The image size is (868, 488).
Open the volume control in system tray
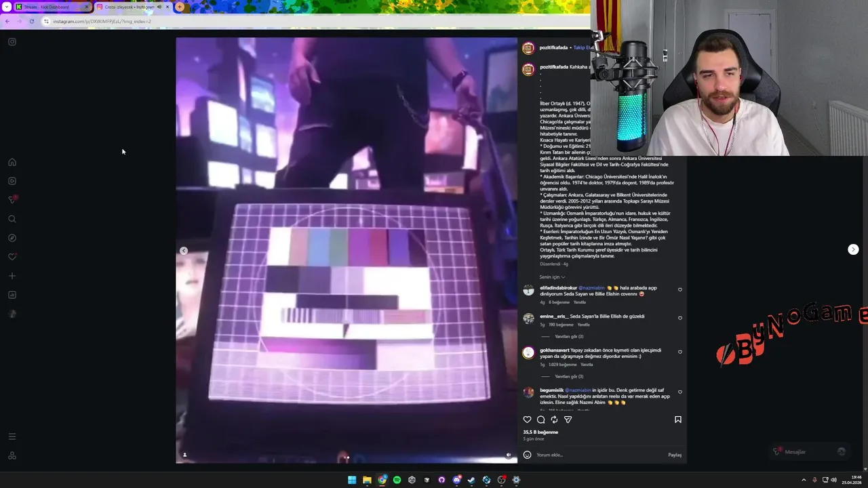[x=833, y=480]
